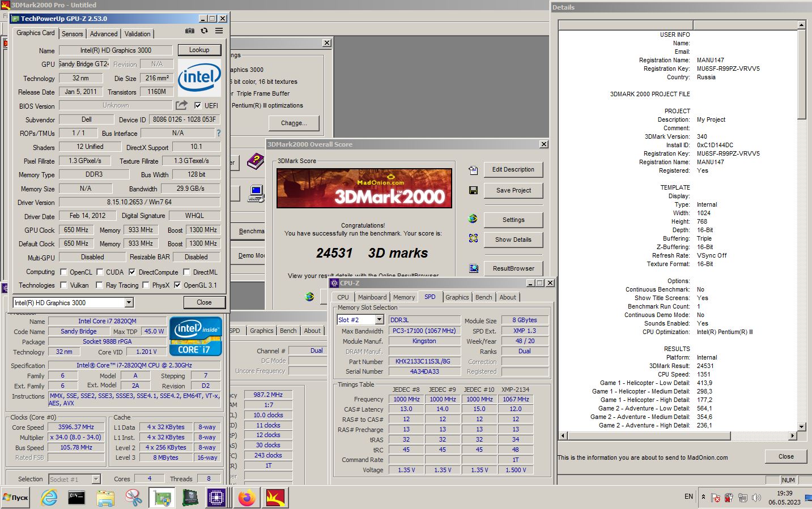Toggle the Ray Tracing checkbox
The image size is (812, 509).
pos(99,285)
